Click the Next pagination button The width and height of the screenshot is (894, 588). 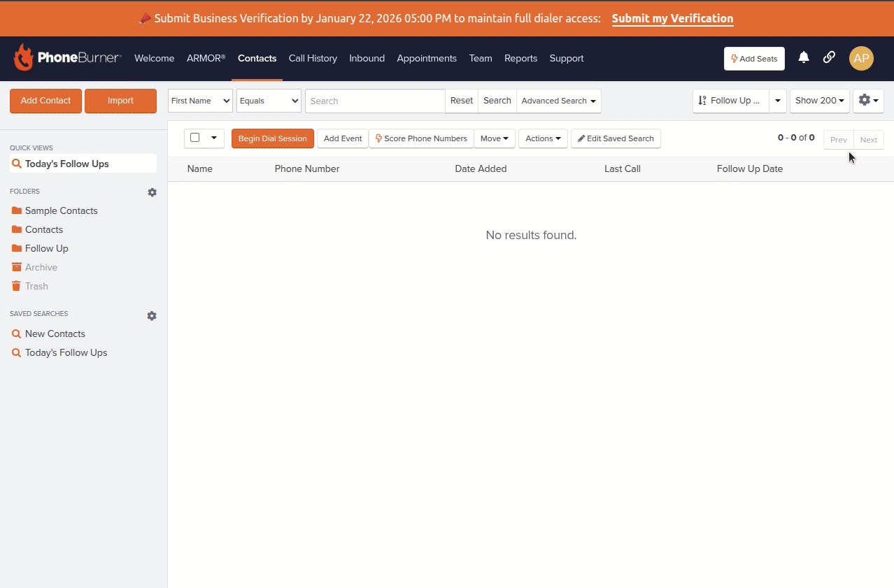pyautogui.click(x=869, y=140)
